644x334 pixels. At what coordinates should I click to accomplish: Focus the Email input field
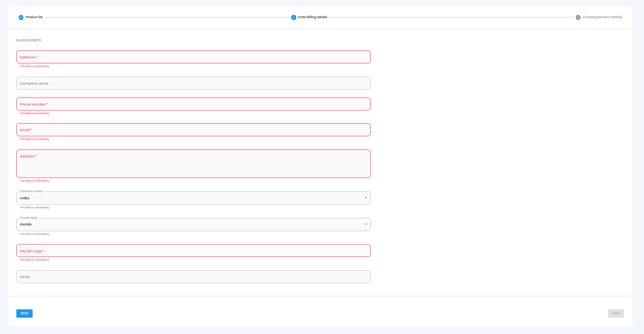coord(194,130)
